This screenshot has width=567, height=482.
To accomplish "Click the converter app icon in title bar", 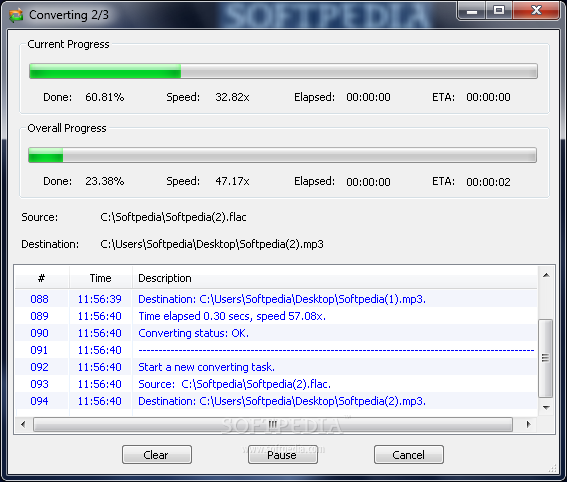I will tap(16, 15).
